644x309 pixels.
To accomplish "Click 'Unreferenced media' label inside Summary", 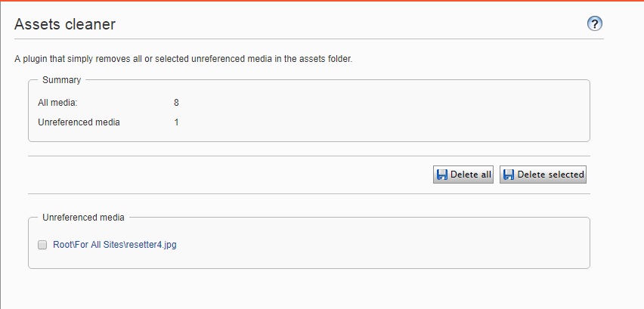I will click(x=79, y=122).
